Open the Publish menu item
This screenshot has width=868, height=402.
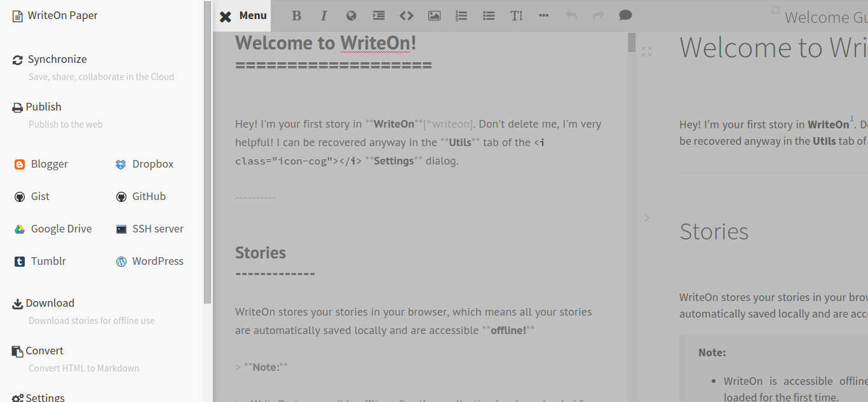click(x=37, y=107)
